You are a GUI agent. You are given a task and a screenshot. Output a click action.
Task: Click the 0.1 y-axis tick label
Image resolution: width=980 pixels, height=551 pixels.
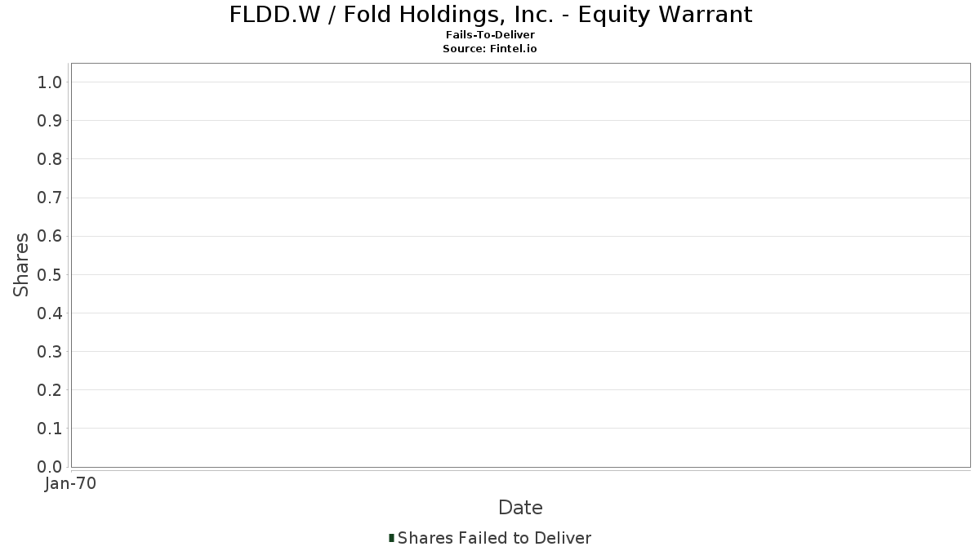(x=50, y=429)
